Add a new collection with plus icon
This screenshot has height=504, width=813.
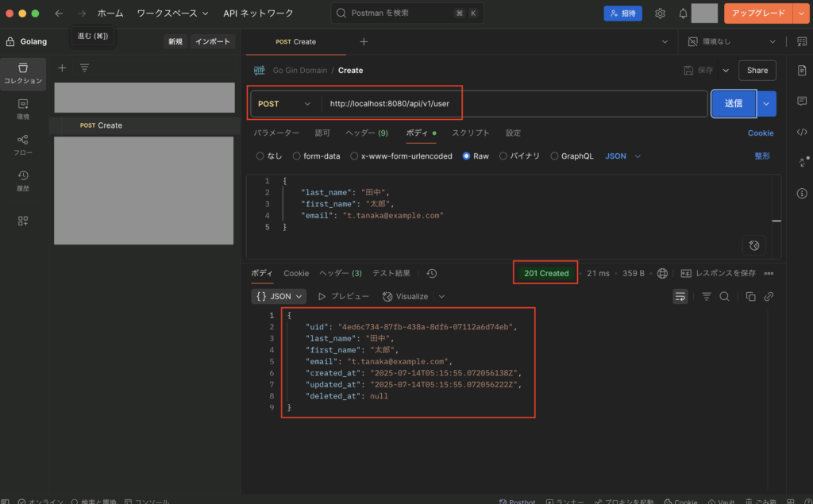[62, 68]
